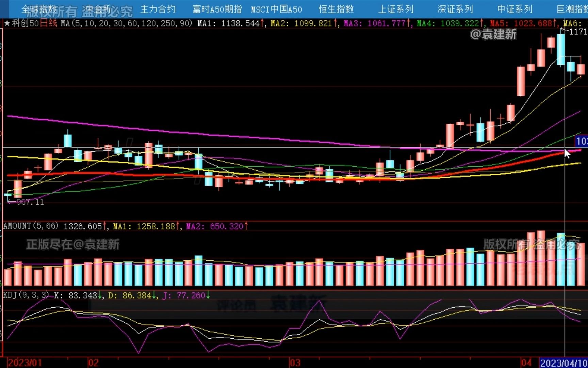This screenshot has height=368, width=588.
Task: Click the KDJ(9,3,3) indicator label
Action: (26, 295)
